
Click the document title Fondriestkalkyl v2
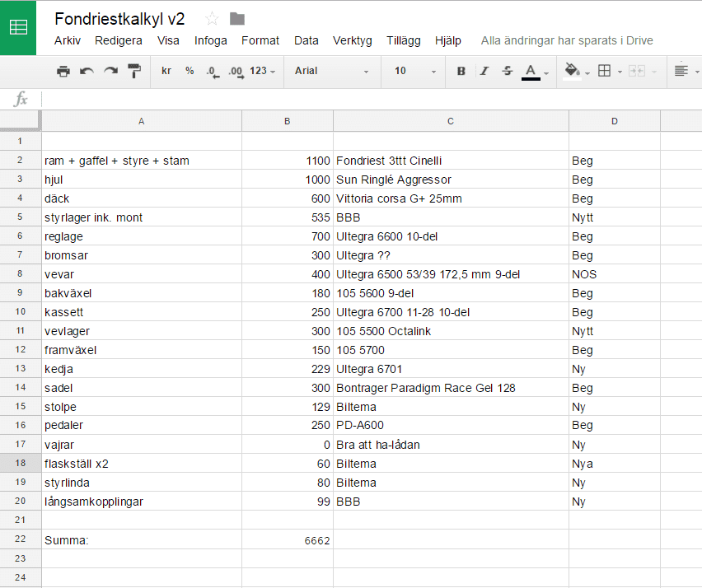click(x=119, y=19)
